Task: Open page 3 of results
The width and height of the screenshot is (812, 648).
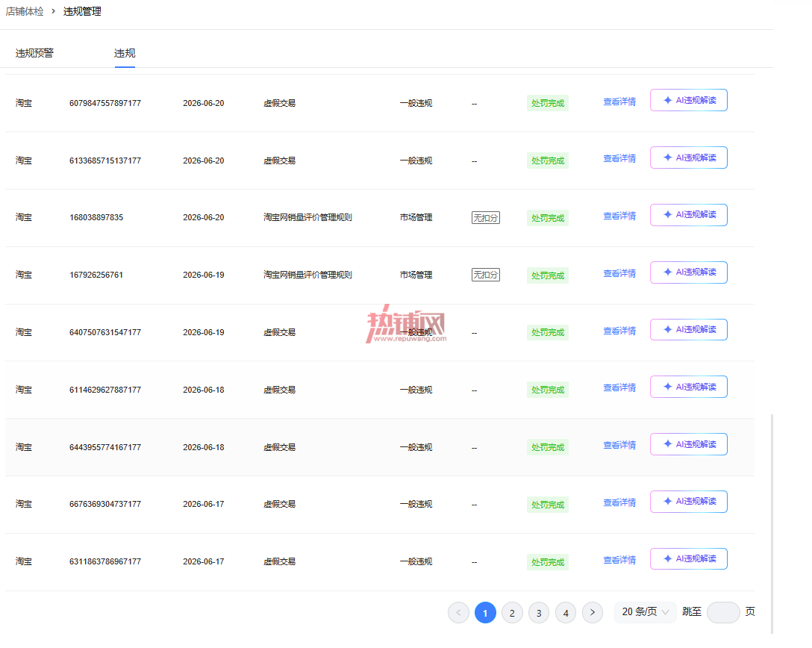Action: 539,612
